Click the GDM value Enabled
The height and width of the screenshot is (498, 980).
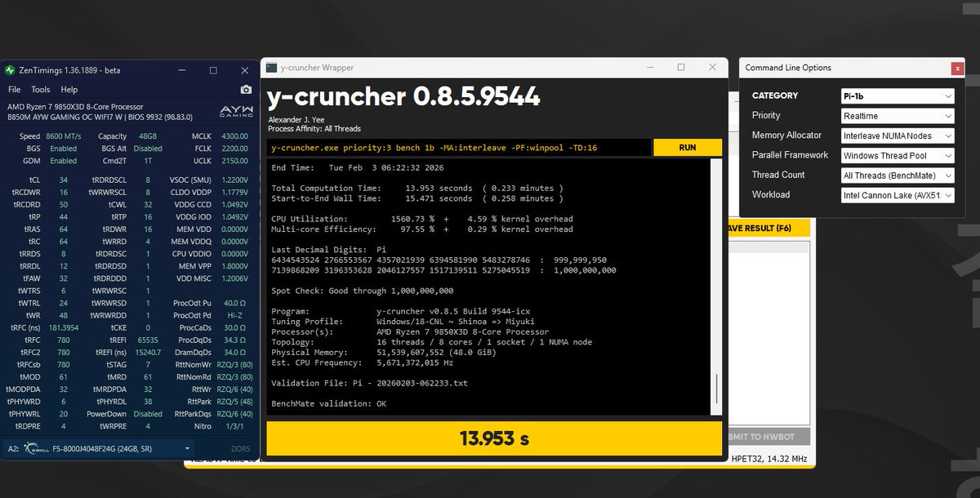(x=63, y=161)
